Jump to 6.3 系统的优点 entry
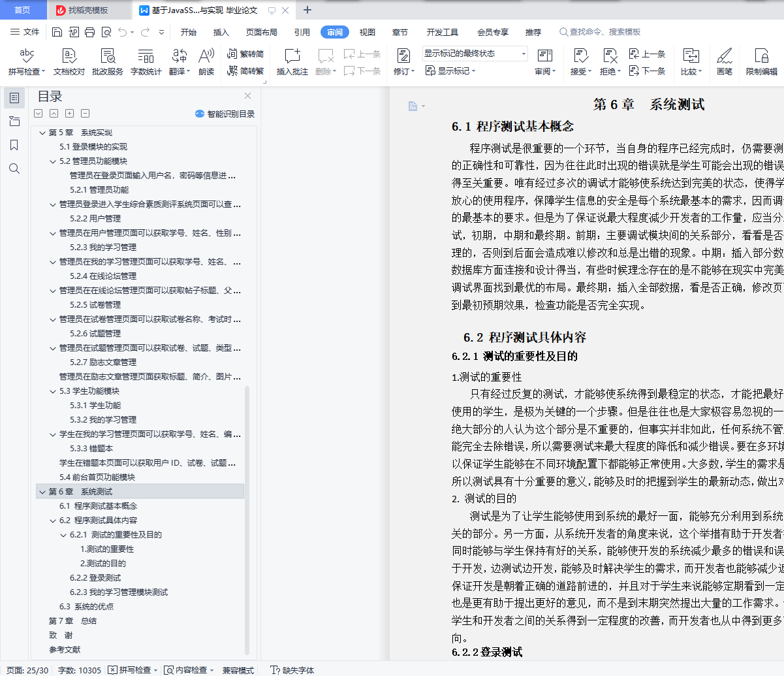 (86, 607)
